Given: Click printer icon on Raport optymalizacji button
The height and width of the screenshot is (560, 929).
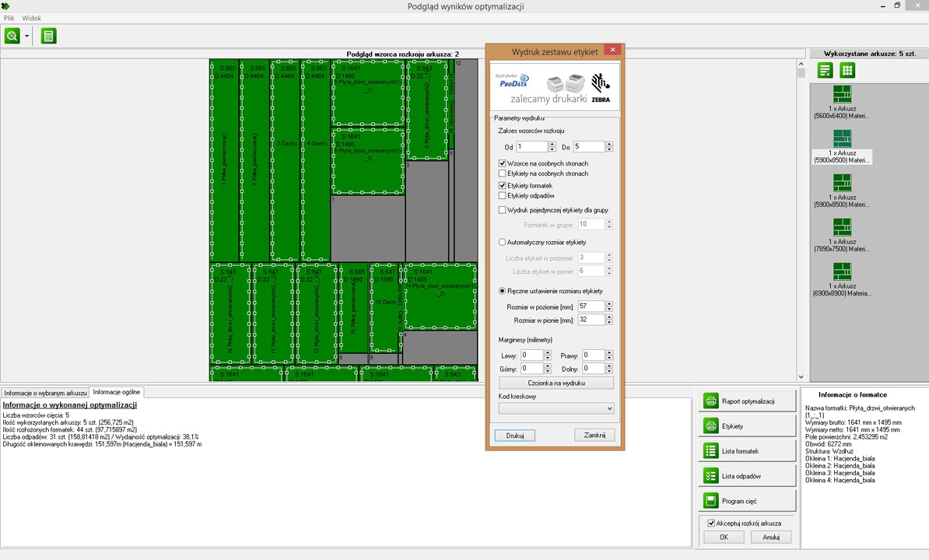Looking at the screenshot, I should pos(710,401).
